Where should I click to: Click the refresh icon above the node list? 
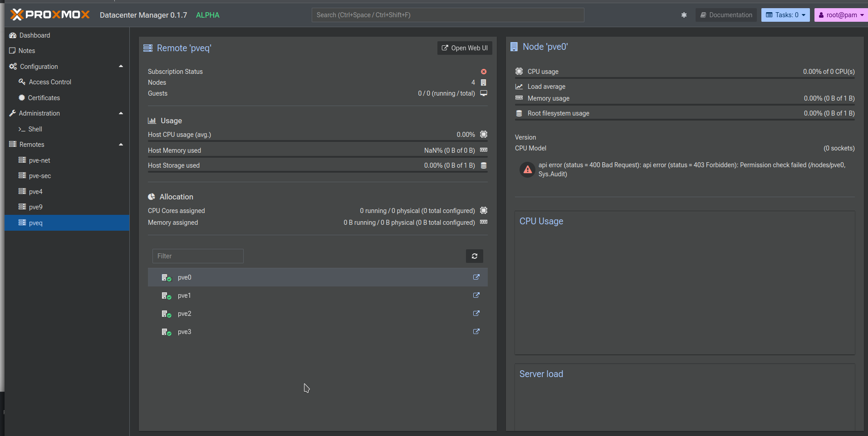tap(474, 256)
